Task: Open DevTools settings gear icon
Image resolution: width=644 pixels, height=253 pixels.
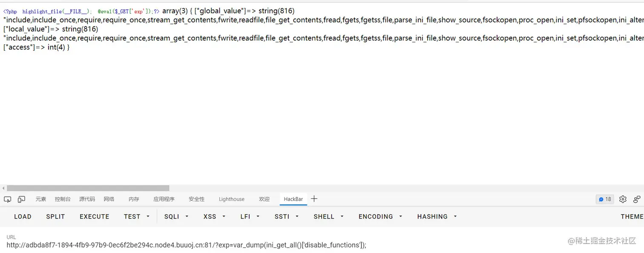Action: click(623, 199)
